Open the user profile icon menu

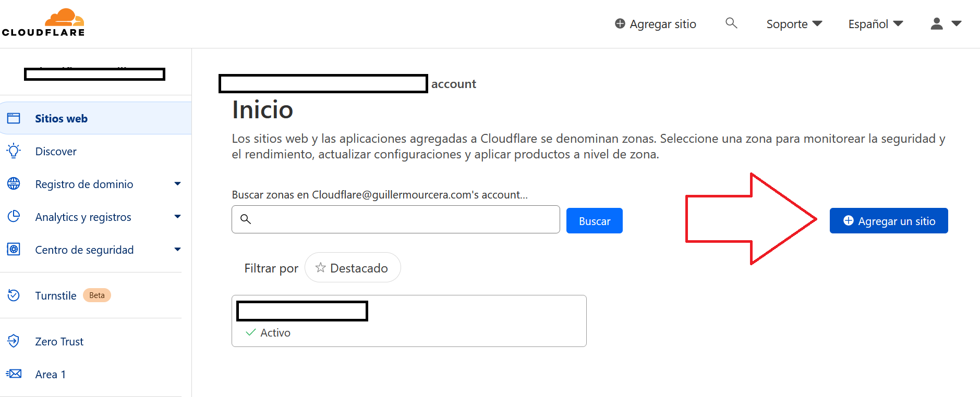[x=937, y=23]
